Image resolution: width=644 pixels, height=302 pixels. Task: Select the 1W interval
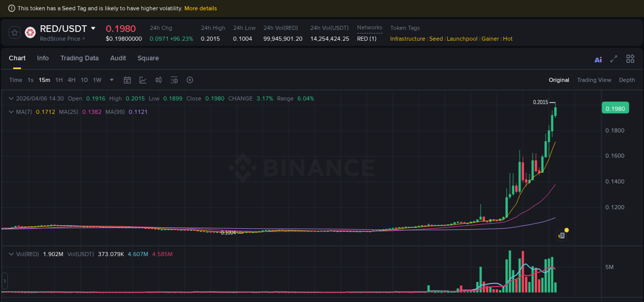97,80
